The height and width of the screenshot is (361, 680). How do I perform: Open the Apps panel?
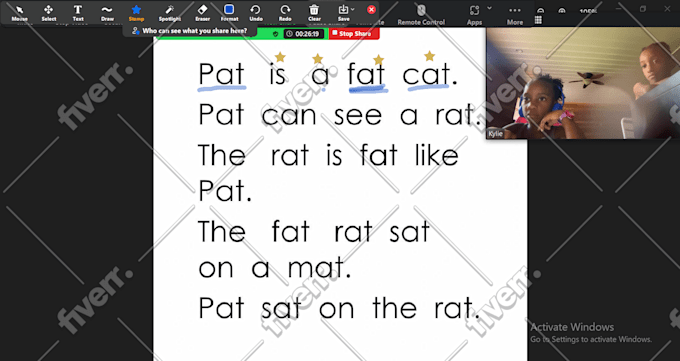pyautogui.click(x=474, y=14)
